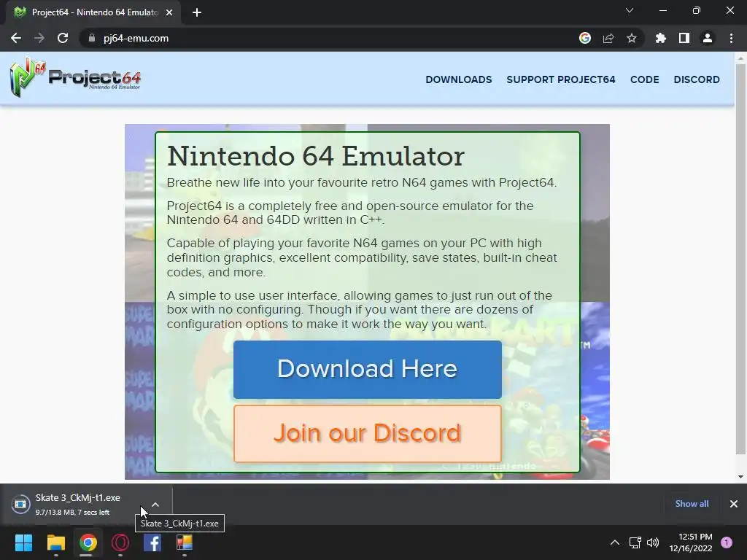Image resolution: width=747 pixels, height=560 pixels.
Task: Open the Chrome profile menu
Action: click(708, 38)
